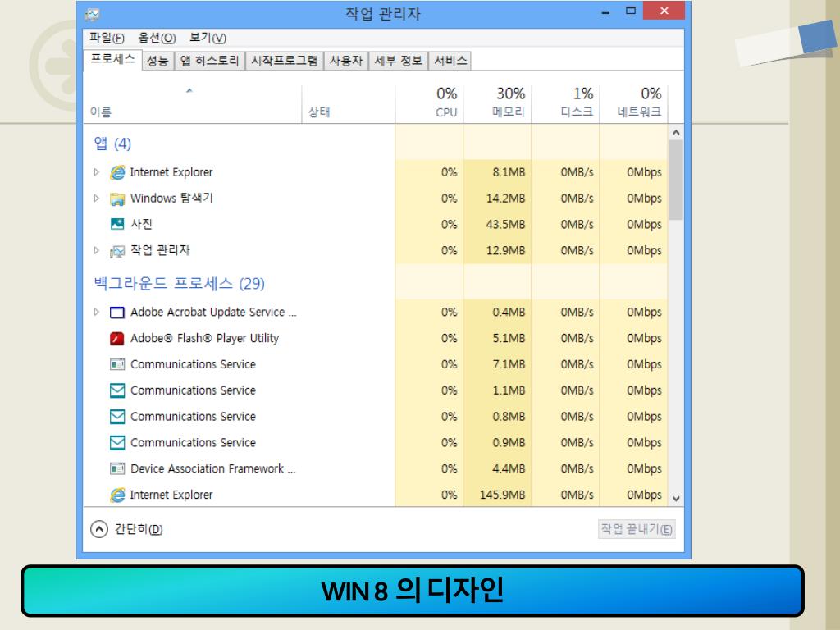Click the Communications Service 0.8MB mail icon
Image resolution: width=840 pixels, height=630 pixels.
(x=116, y=416)
